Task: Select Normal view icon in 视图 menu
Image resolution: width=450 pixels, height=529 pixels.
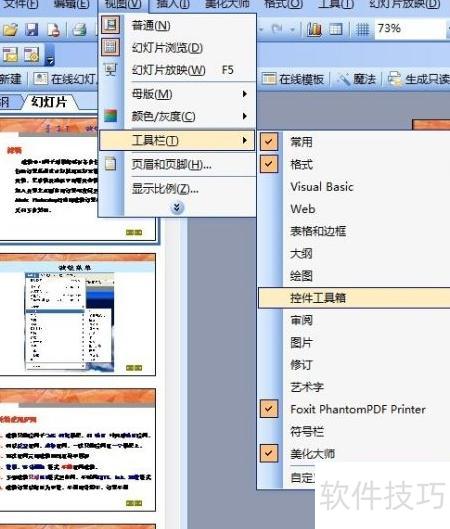Action: coord(110,25)
